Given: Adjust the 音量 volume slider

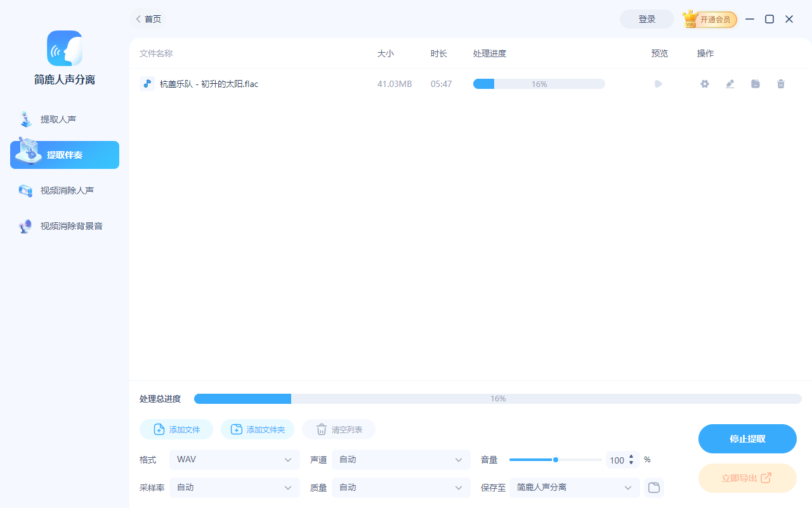Looking at the screenshot, I should pos(555,459).
